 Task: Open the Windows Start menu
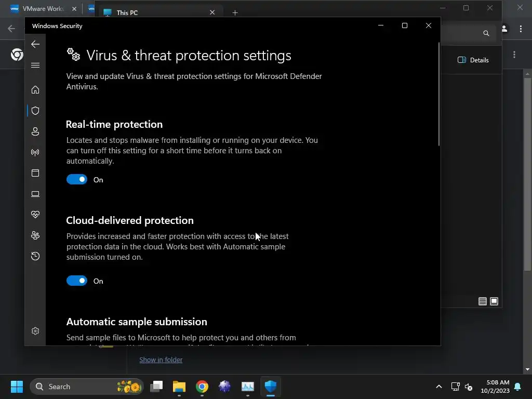pos(17,387)
